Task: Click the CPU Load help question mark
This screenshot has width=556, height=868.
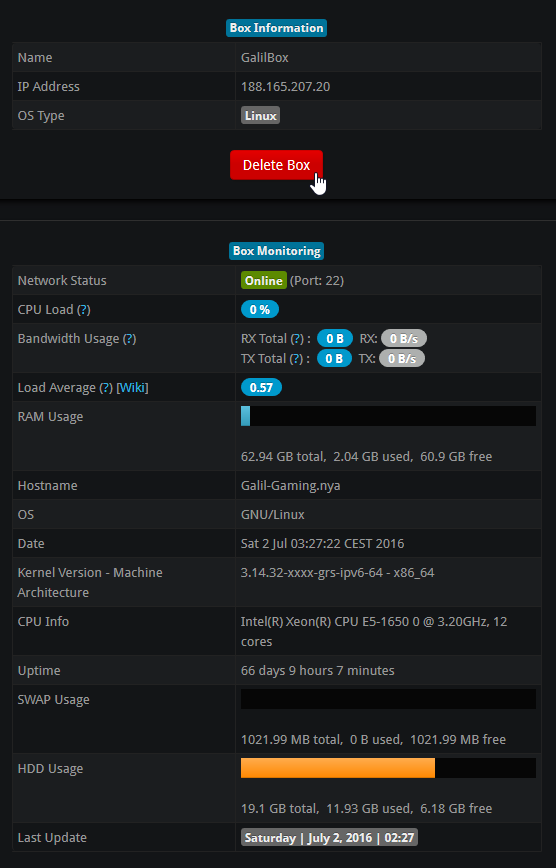Action: (x=84, y=309)
